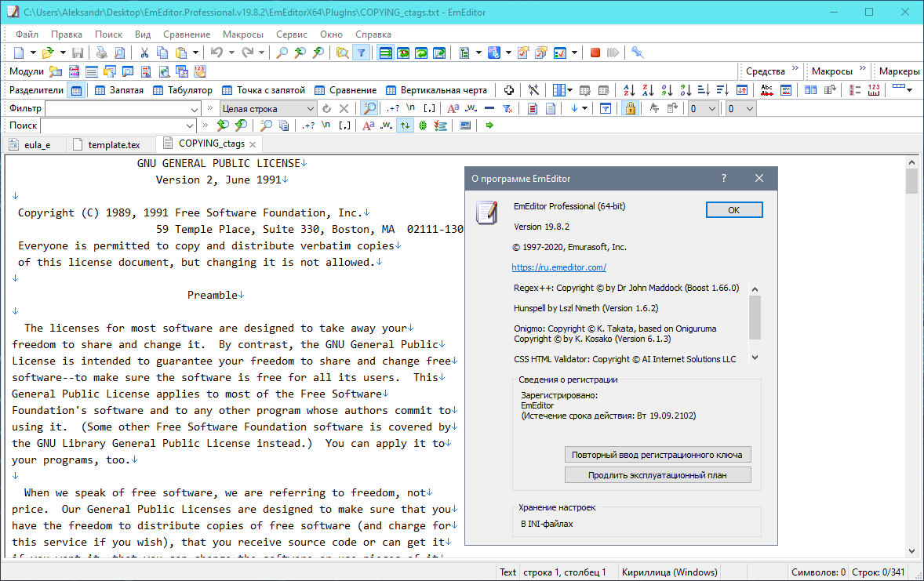This screenshot has height=581, width=924.
Task: Open the ru.emeditor.com link
Action: click(x=558, y=267)
